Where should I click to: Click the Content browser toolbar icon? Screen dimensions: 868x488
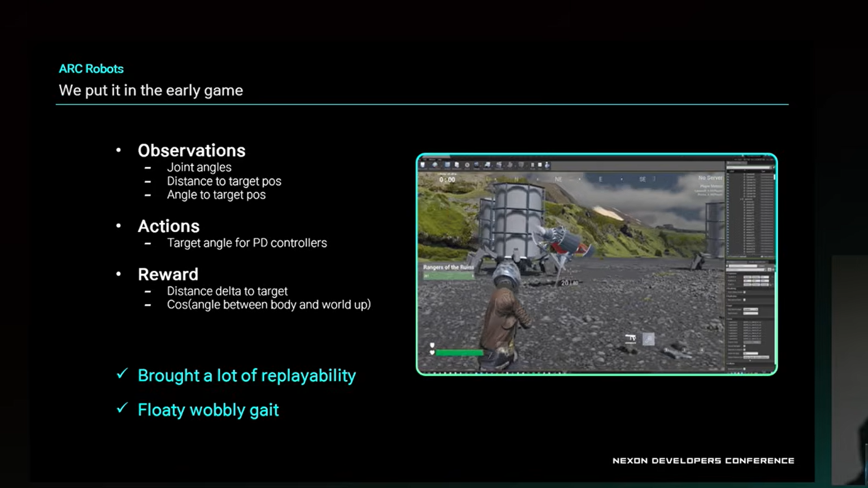coord(448,165)
